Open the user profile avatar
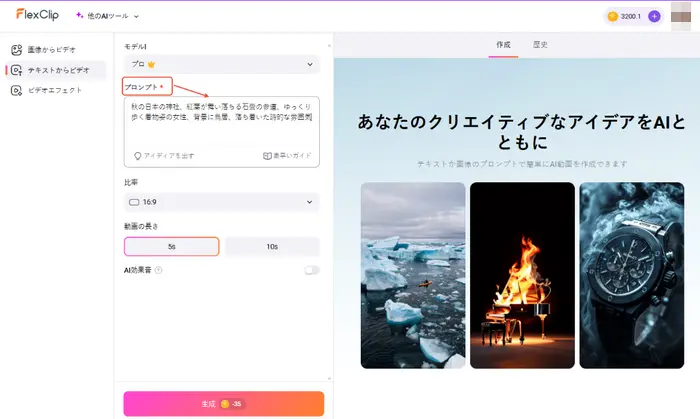The height and width of the screenshot is (419, 700). point(681,16)
